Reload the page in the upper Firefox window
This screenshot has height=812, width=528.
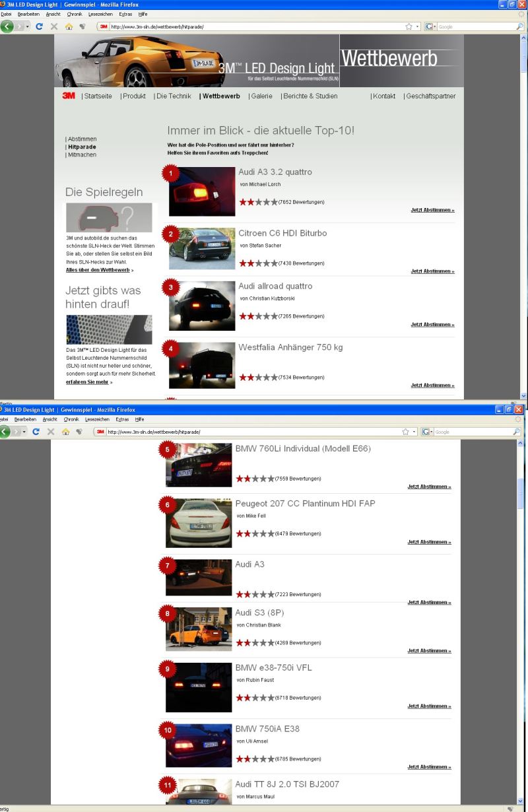[40, 26]
